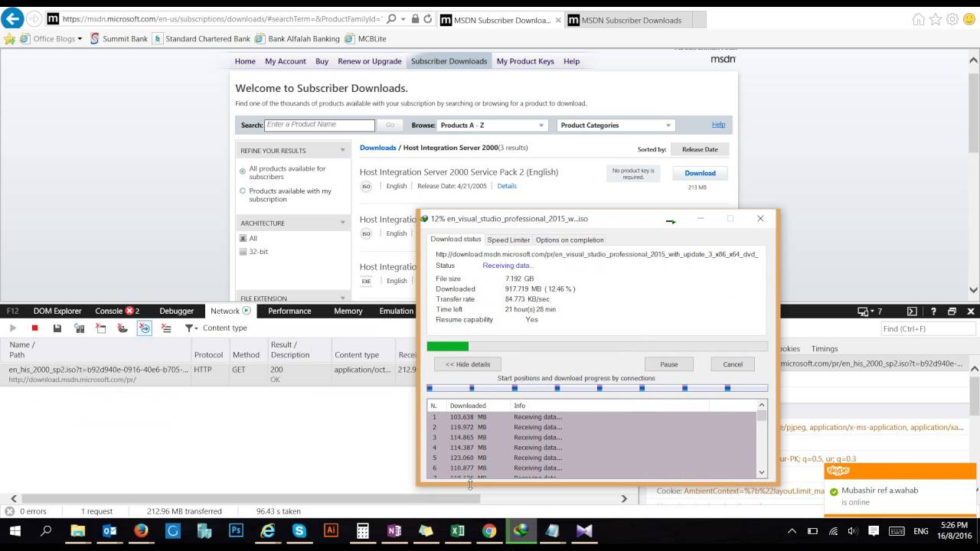
Task: Click the browser refresh icon
Action: pos(427,19)
